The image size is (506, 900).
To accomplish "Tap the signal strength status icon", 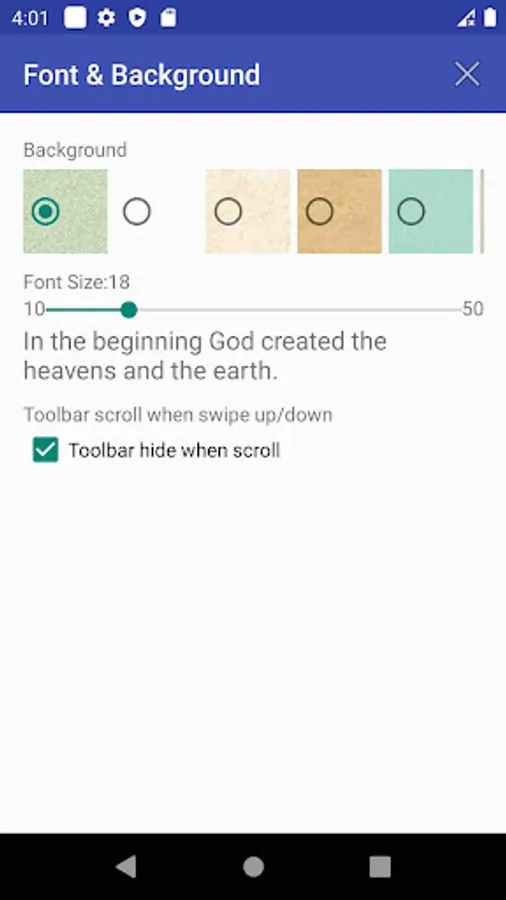I will [x=466, y=18].
